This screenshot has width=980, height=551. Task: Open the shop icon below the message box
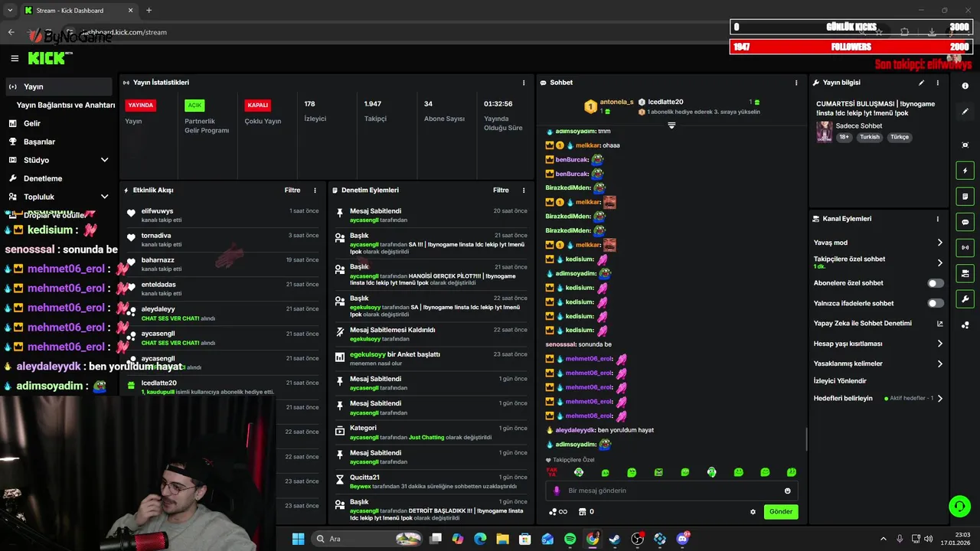click(x=582, y=512)
